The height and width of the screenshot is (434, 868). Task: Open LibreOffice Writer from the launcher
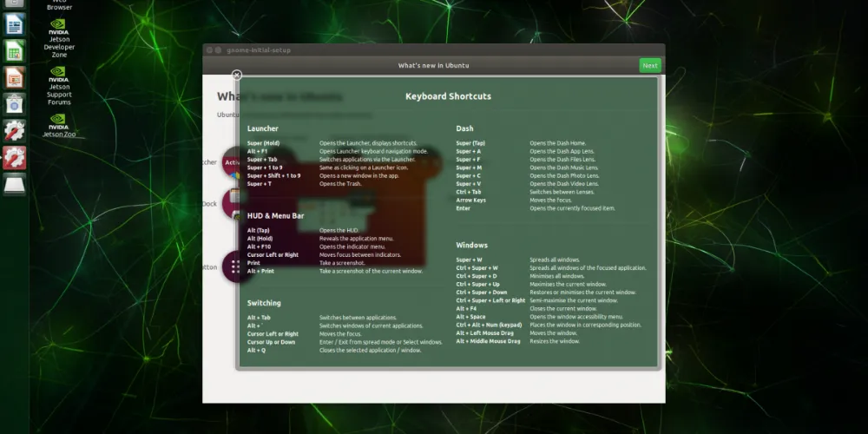tap(15, 24)
